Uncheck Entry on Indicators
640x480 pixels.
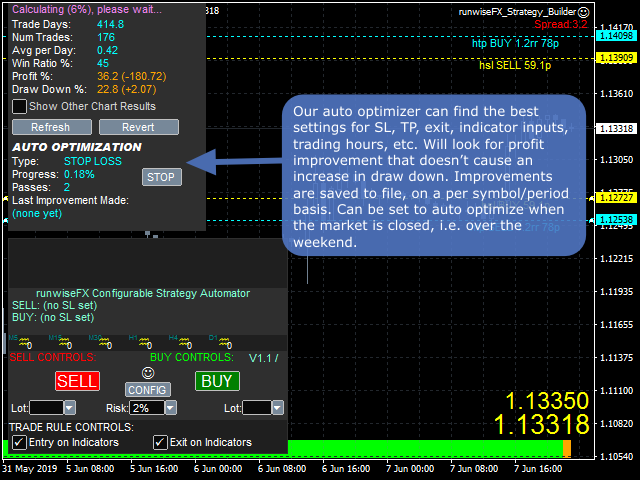tap(19, 442)
